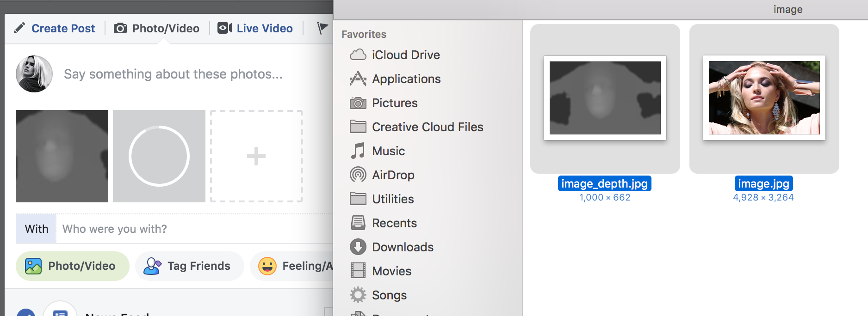Select the image_depth.jpg thumbnail preview
This screenshot has height=316, width=868.
pyautogui.click(x=605, y=98)
